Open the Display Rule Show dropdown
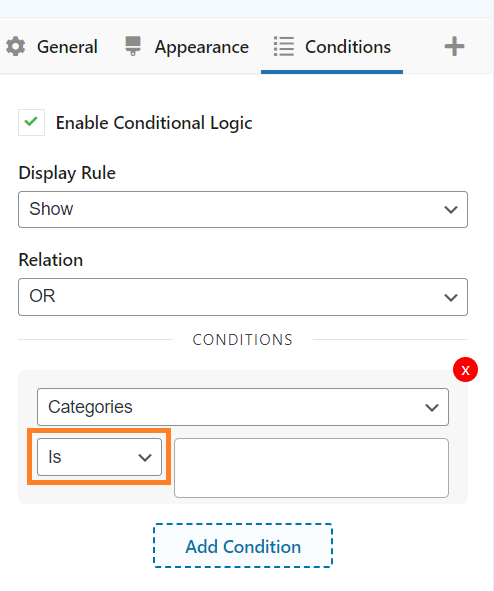This screenshot has width=494, height=591. coord(243,210)
